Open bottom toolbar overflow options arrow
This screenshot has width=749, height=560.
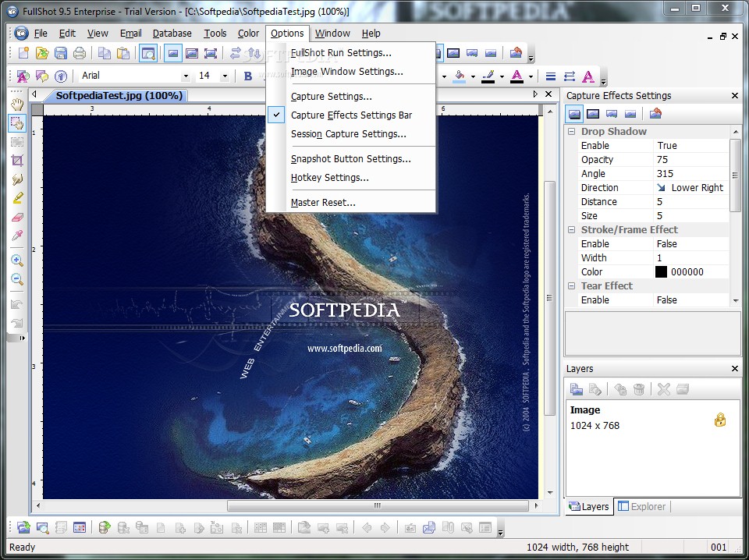click(x=500, y=532)
